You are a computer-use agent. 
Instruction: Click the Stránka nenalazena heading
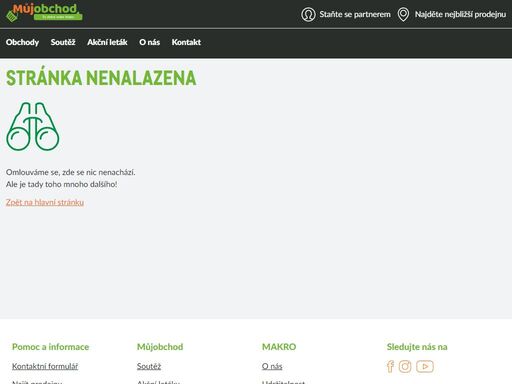[x=101, y=78]
